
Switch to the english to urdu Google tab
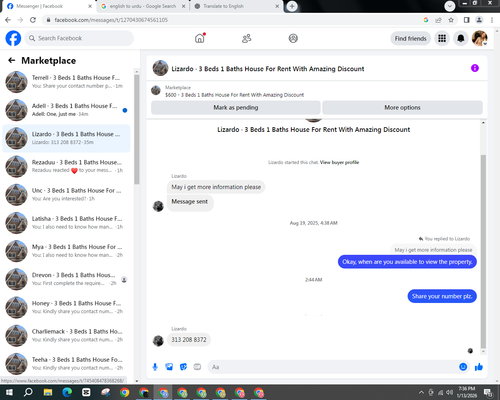coord(143,6)
